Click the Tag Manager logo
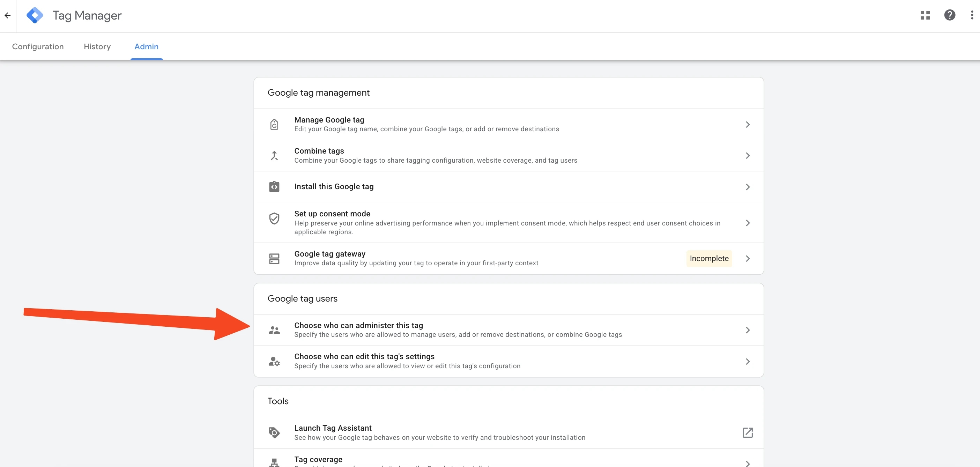Viewport: 980px width, 467px height. [x=35, y=16]
